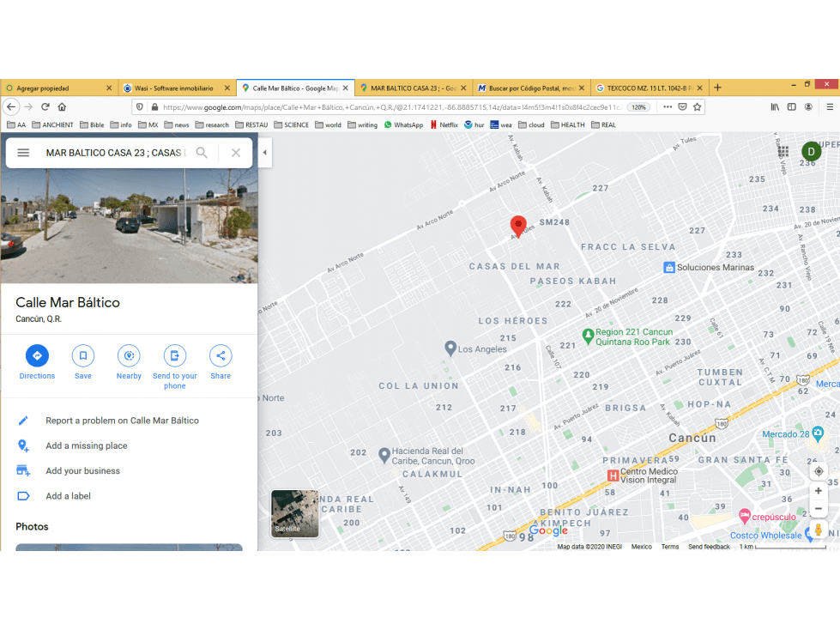Open the Firefox Library icon
The image size is (840, 630).
(775, 106)
